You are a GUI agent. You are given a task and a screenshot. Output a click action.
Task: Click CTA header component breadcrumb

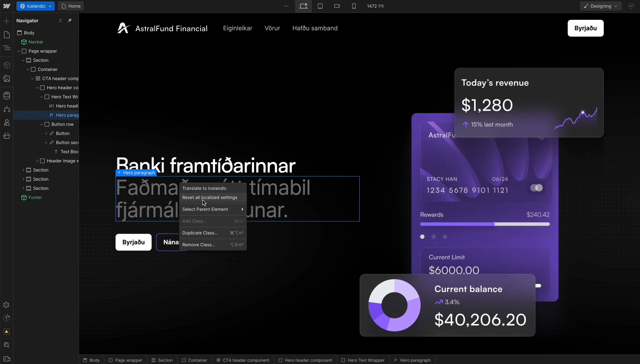tap(243, 360)
